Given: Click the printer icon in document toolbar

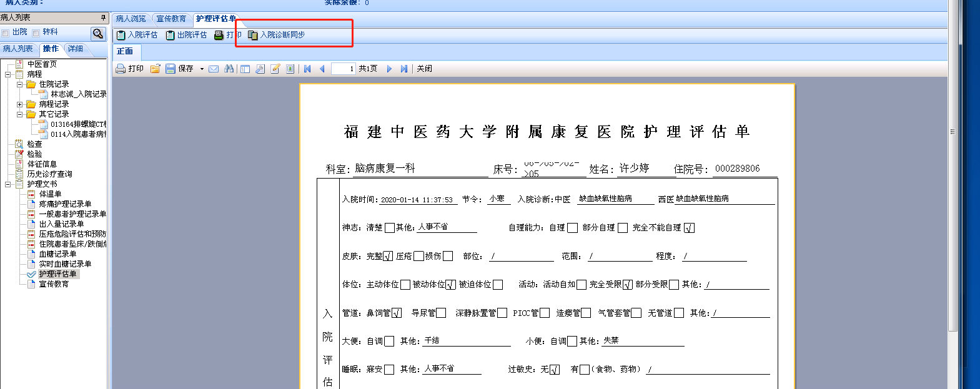Looking at the screenshot, I should (x=121, y=69).
